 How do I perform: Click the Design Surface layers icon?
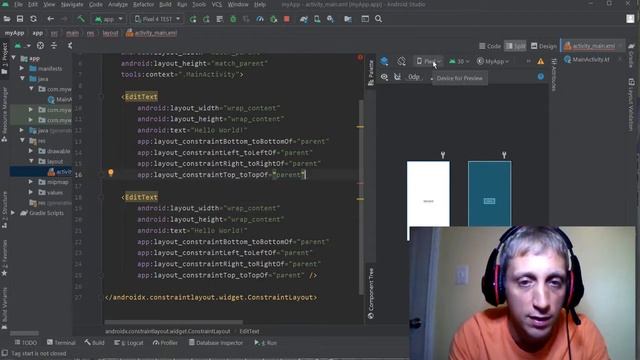click(384, 61)
